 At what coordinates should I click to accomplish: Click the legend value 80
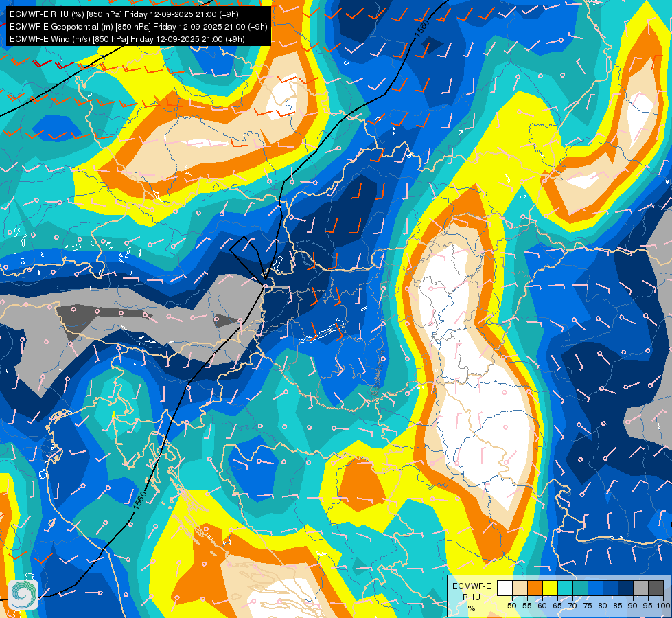(x=603, y=606)
